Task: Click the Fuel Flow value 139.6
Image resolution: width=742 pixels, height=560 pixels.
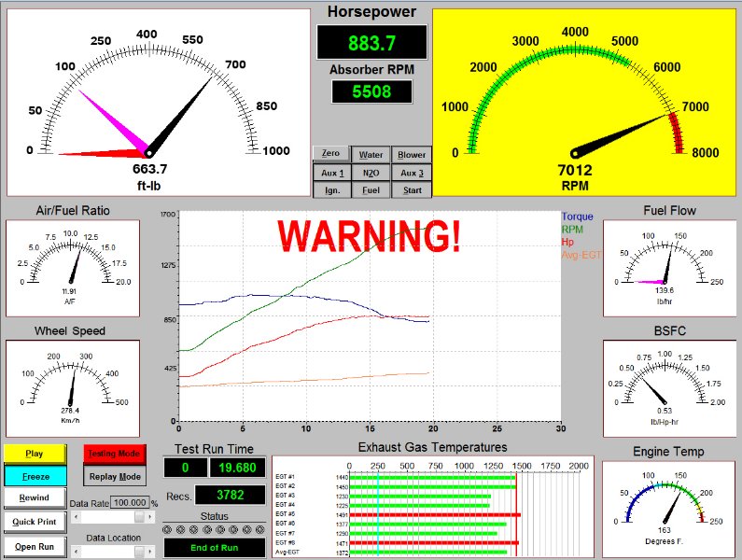Action: coord(665,290)
